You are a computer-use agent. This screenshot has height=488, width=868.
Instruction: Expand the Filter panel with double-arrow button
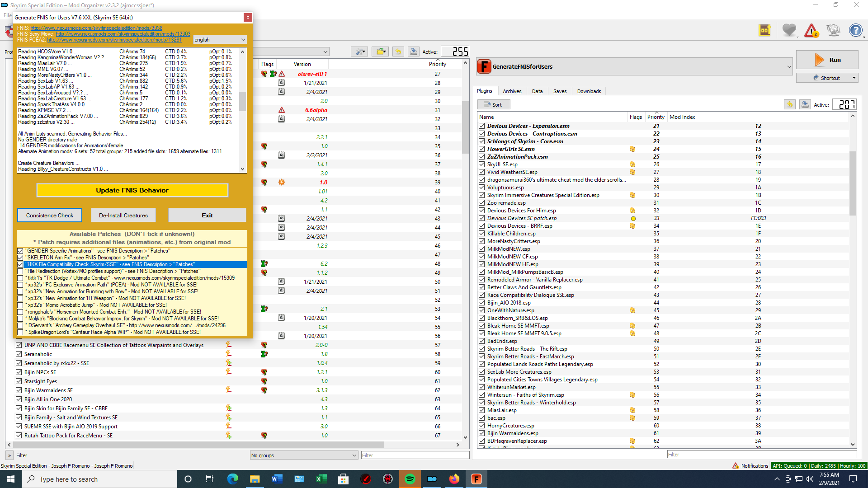point(9,455)
